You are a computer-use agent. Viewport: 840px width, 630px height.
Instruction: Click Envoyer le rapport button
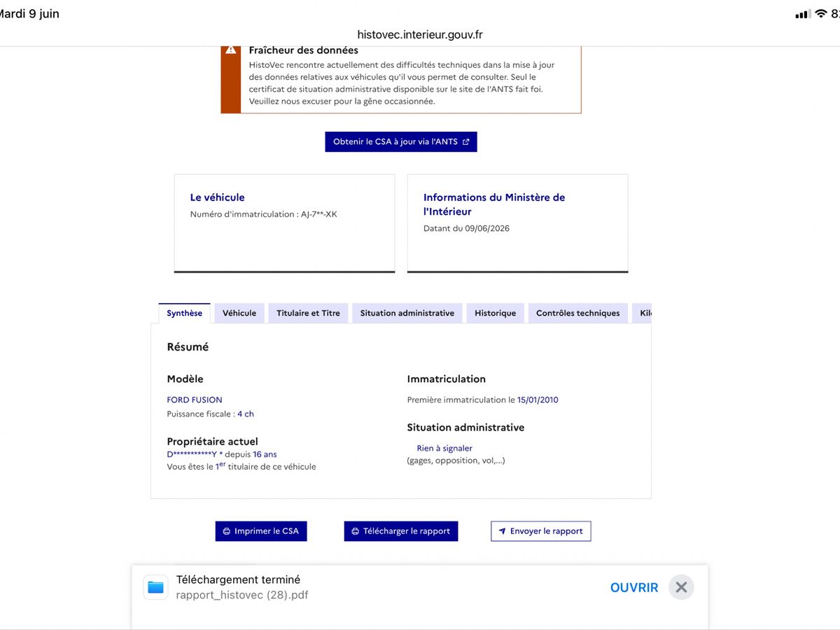(541, 531)
